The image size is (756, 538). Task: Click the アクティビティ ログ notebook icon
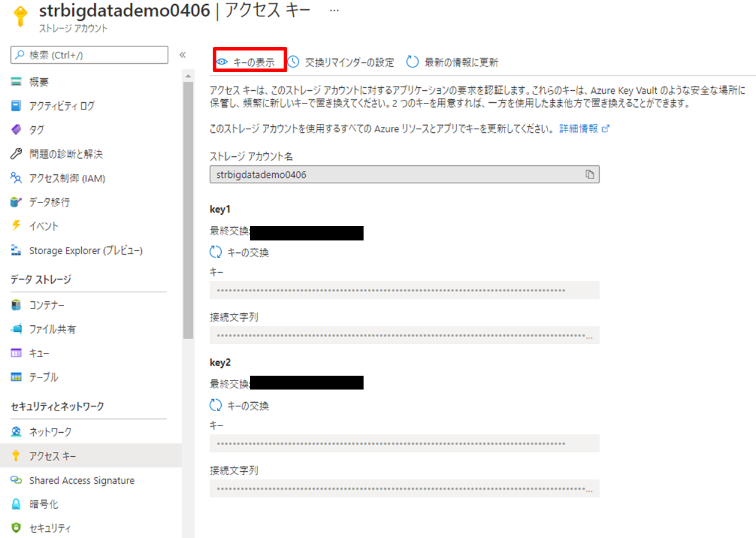pyautogui.click(x=16, y=106)
